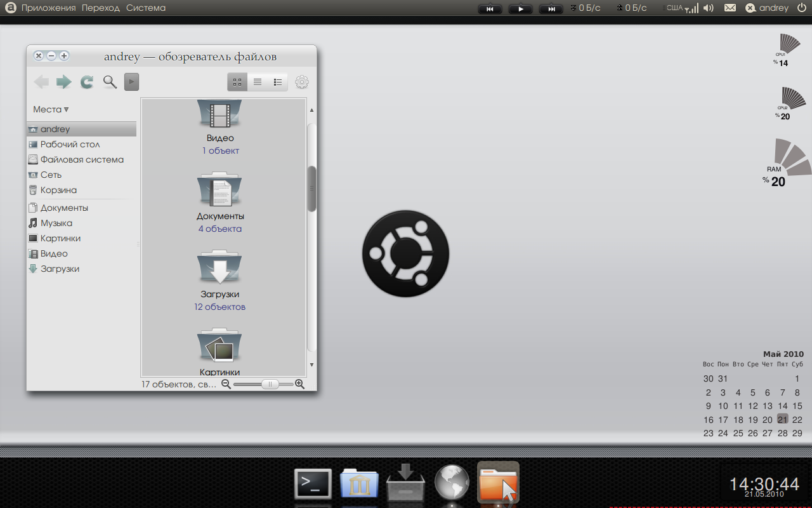Click the scrollbar up arrow
812x508 pixels.
point(311,110)
